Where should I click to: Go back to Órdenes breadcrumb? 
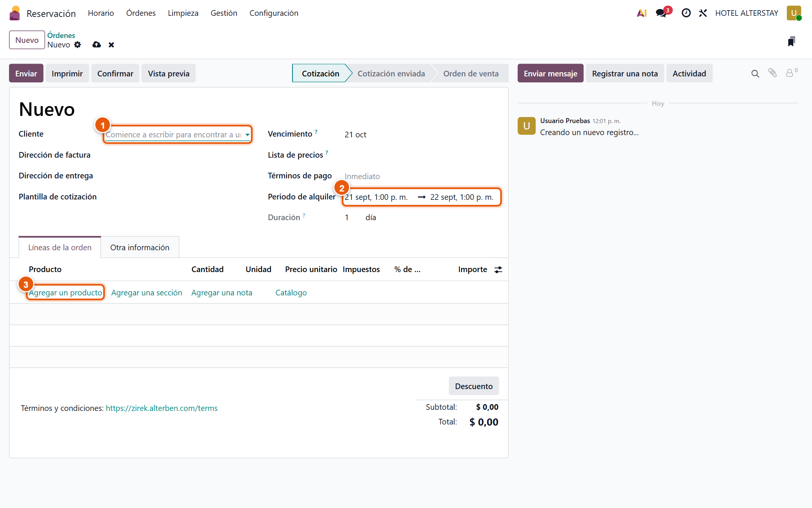61,35
